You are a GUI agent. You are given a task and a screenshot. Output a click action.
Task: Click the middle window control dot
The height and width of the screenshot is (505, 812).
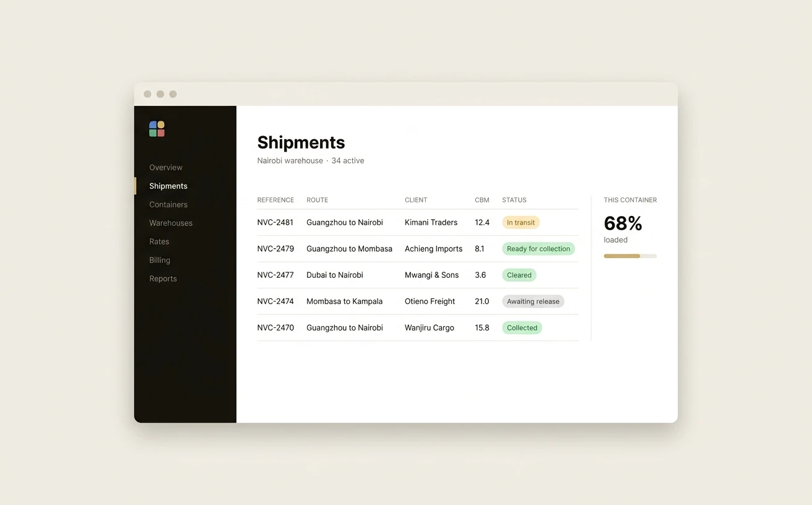coord(160,94)
